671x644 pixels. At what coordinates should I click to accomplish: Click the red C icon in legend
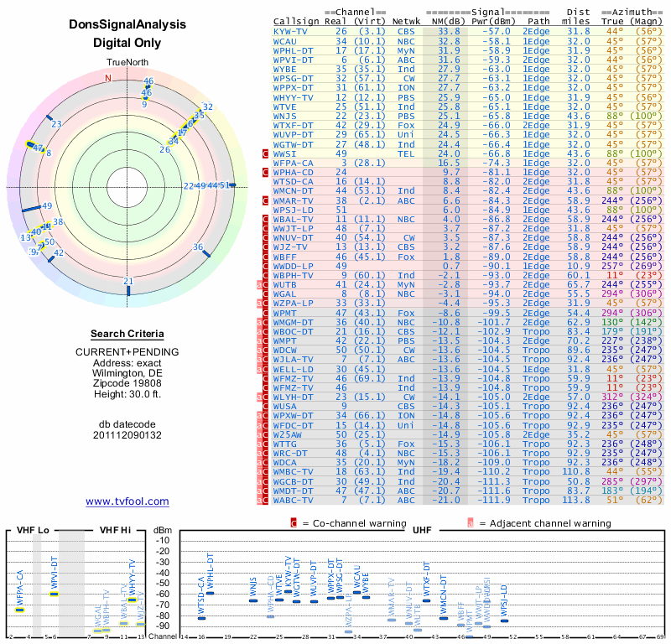coord(294,522)
